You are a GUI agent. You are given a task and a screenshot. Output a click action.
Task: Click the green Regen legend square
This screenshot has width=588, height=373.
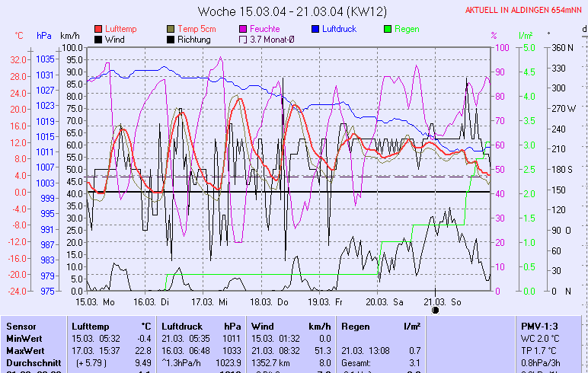[388, 29]
